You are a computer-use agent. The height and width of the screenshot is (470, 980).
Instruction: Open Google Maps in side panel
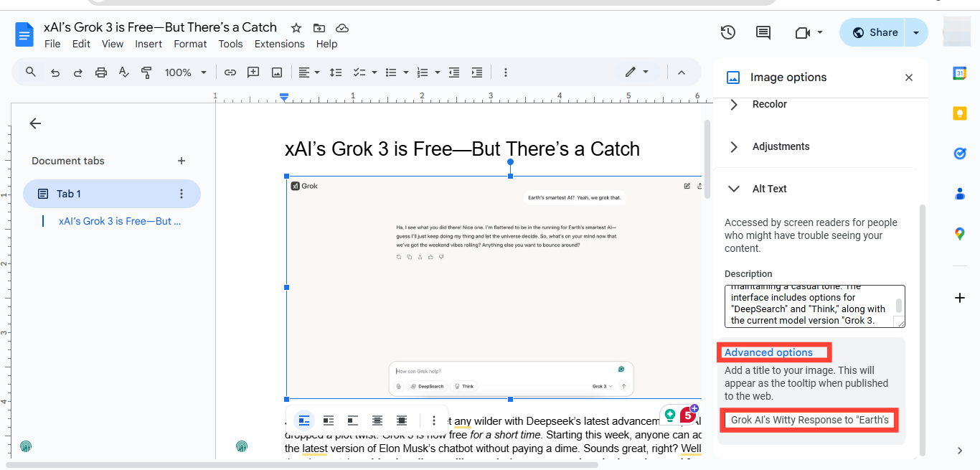(x=960, y=233)
